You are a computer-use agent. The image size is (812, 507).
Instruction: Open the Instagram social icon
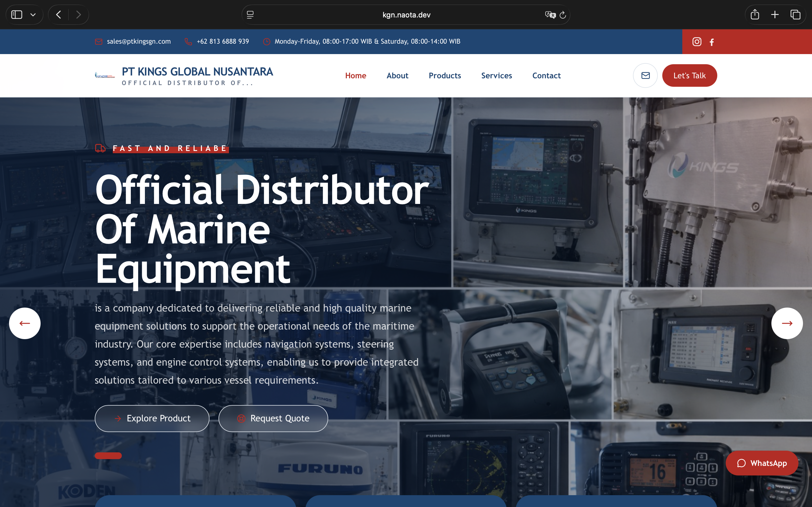pyautogui.click(x=697, y=42)
